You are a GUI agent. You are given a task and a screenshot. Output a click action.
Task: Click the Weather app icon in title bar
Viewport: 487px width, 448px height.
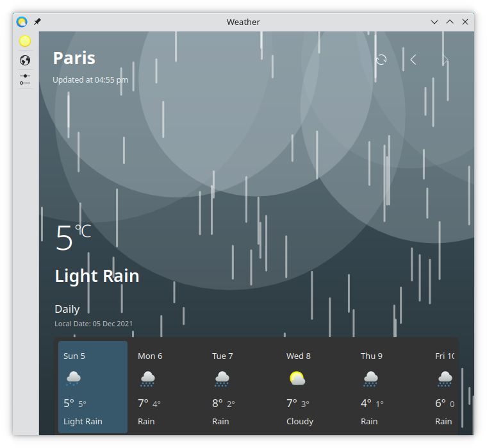pyautogui.click(x=22, y=22)
